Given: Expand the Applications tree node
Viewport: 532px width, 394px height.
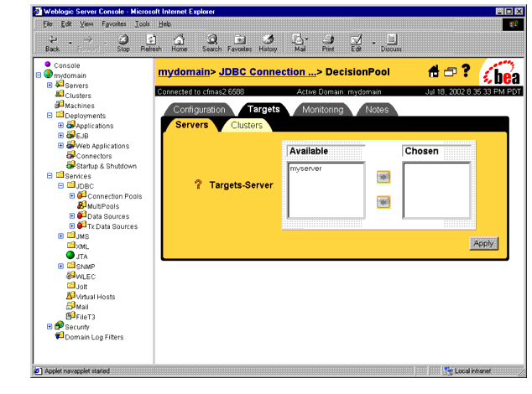Looking at the screenshot, I should point(60,126).
